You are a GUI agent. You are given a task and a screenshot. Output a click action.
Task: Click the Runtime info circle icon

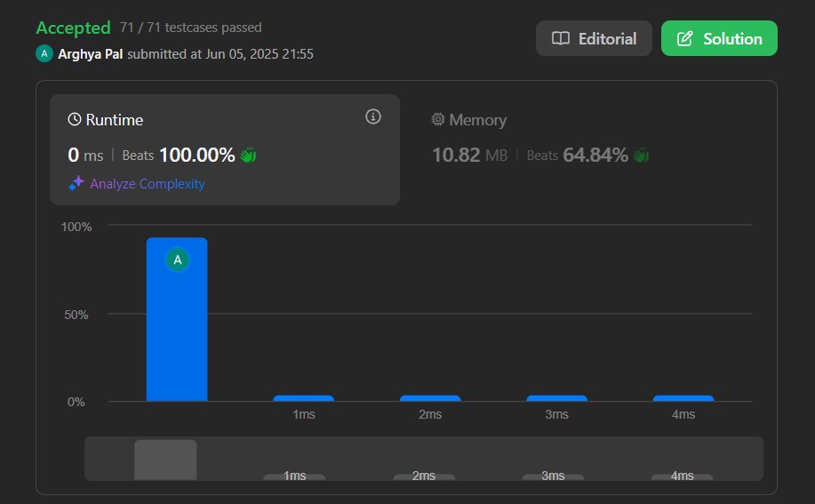[372, 117]
